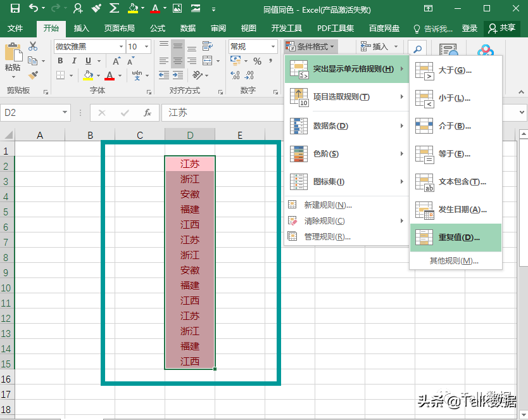Screen dimensions: 528x420
Task: Toggle wrap text
Action: click(207, 46)
